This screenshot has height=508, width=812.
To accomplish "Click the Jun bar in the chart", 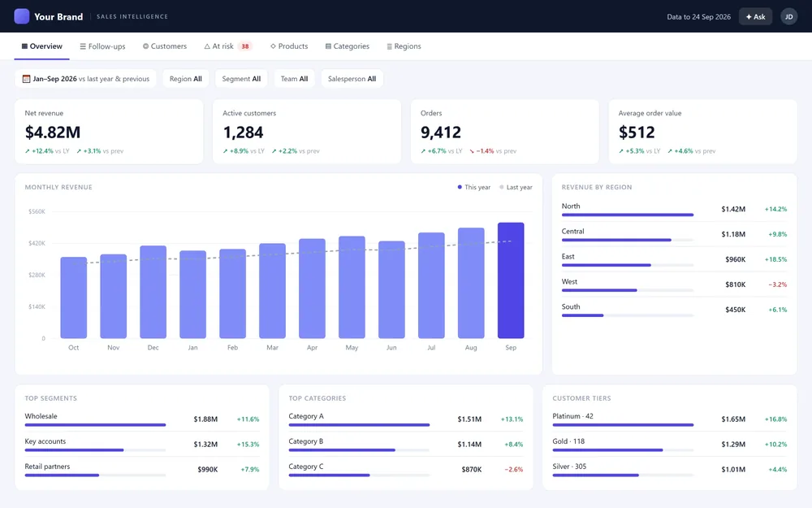I will point(391,290).
